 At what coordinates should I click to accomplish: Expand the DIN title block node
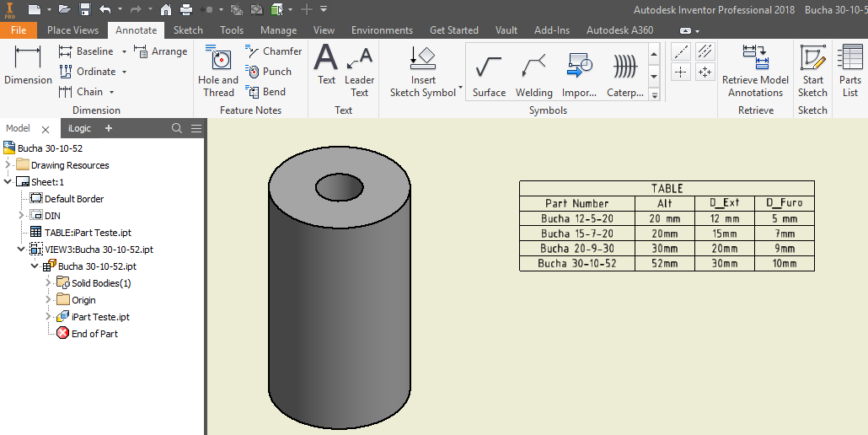(x=21, y=215)
